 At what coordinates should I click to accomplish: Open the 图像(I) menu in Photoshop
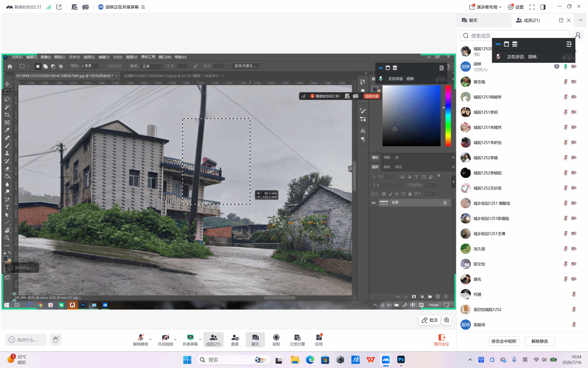pos(46,57)
